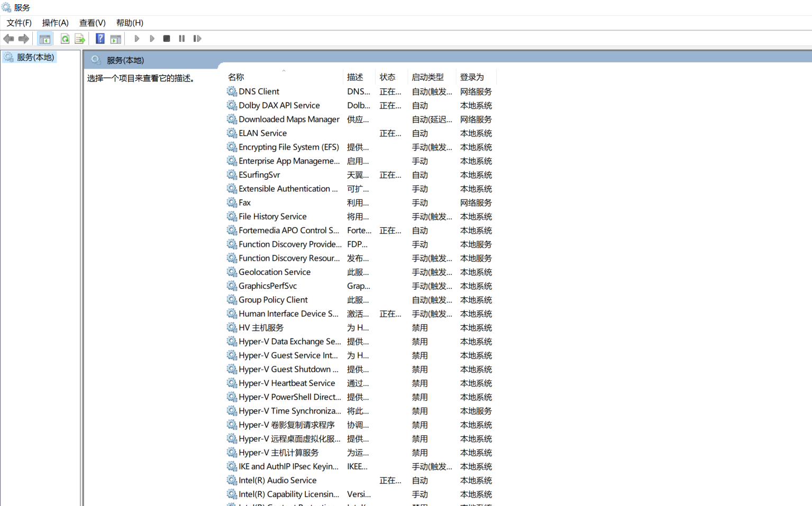Open the 查看(V) menu

tap(92, 23)
